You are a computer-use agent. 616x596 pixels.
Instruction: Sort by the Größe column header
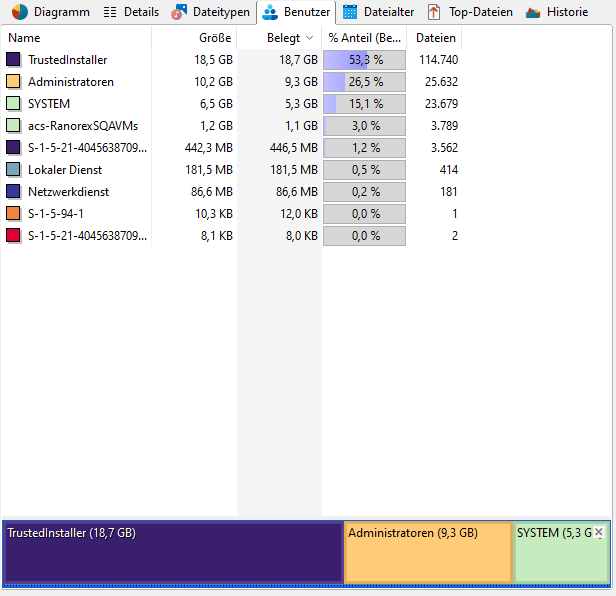tap(194, 38)
